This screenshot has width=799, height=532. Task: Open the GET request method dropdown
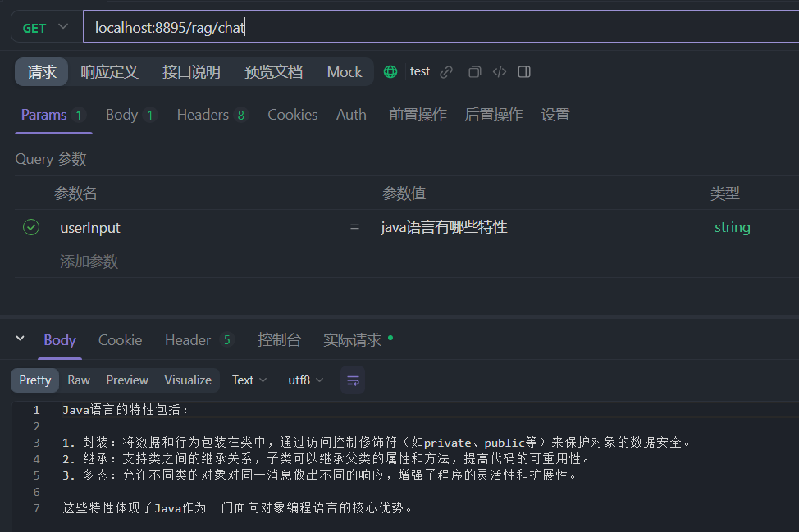44,26
